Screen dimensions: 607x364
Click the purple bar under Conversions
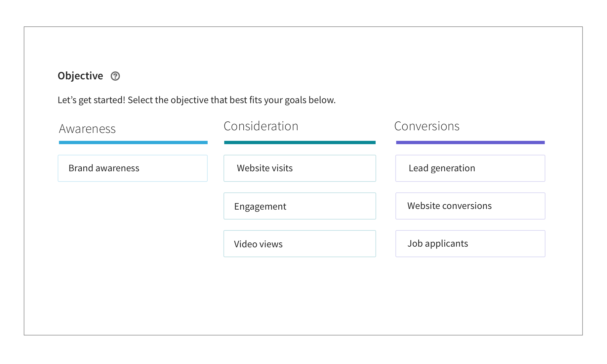[470, 142]
